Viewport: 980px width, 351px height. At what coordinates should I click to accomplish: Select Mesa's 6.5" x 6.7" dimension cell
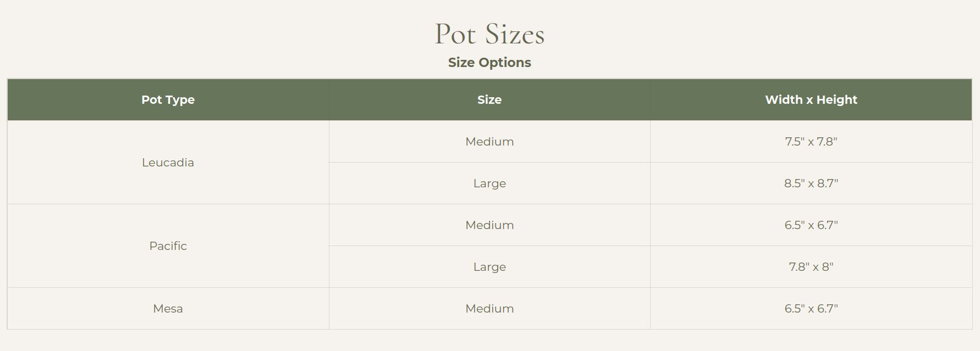point(811,309)
